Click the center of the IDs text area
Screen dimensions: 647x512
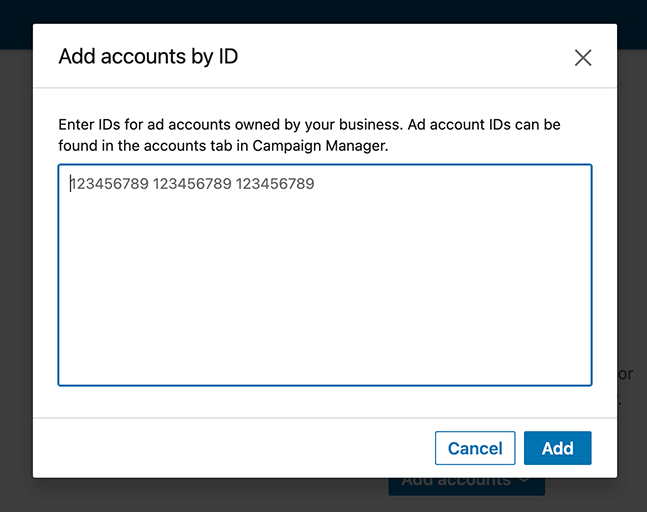click(x=324, y=275)
